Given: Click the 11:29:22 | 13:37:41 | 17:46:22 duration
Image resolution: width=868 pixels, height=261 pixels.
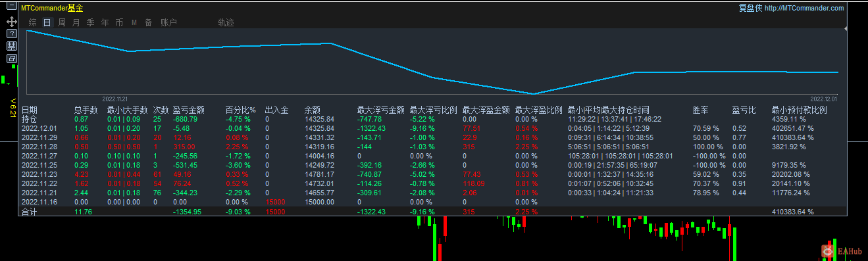Looking at the screenshot, I should (x=615, y=119).
